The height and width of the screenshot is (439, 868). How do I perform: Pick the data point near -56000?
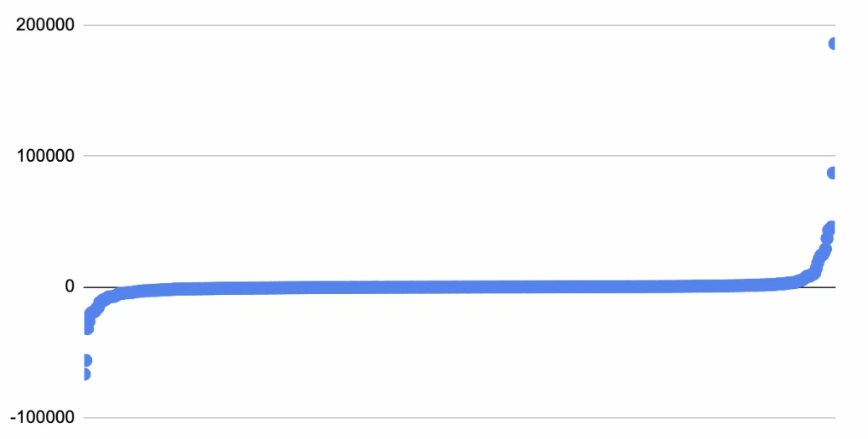point(85,360)
